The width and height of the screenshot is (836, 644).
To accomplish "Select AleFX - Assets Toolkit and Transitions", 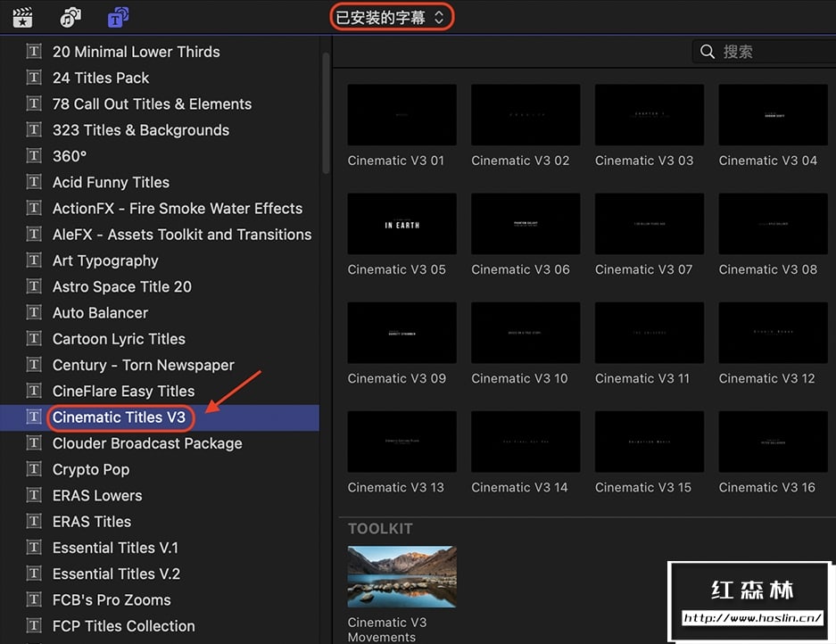I will click(182, 235).
